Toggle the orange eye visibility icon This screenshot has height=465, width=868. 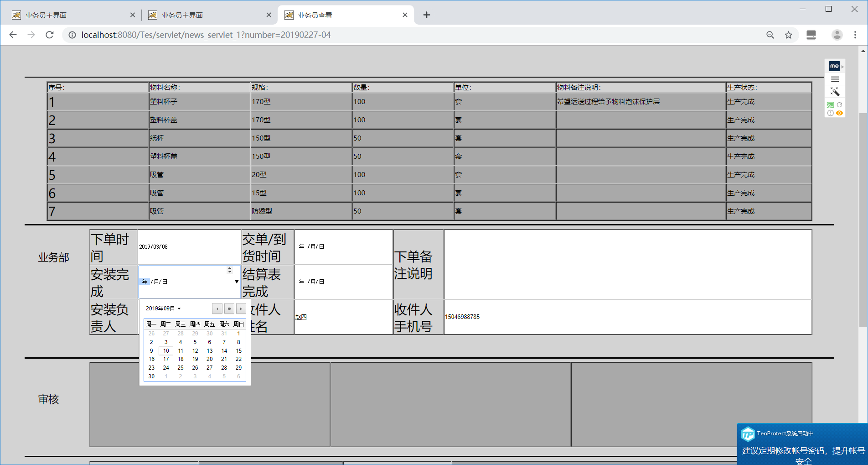pyautogui.click(x=839, y=113)
